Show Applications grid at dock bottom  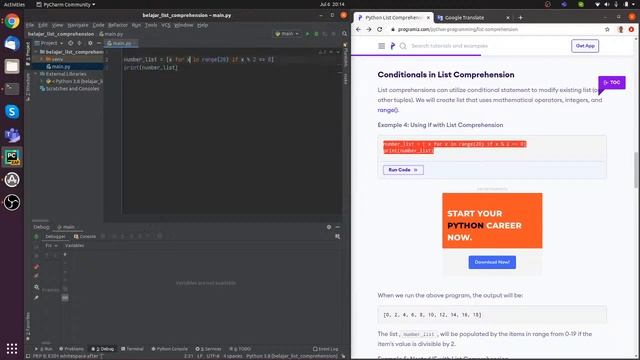pyautogui.click(x=12, y=349)
